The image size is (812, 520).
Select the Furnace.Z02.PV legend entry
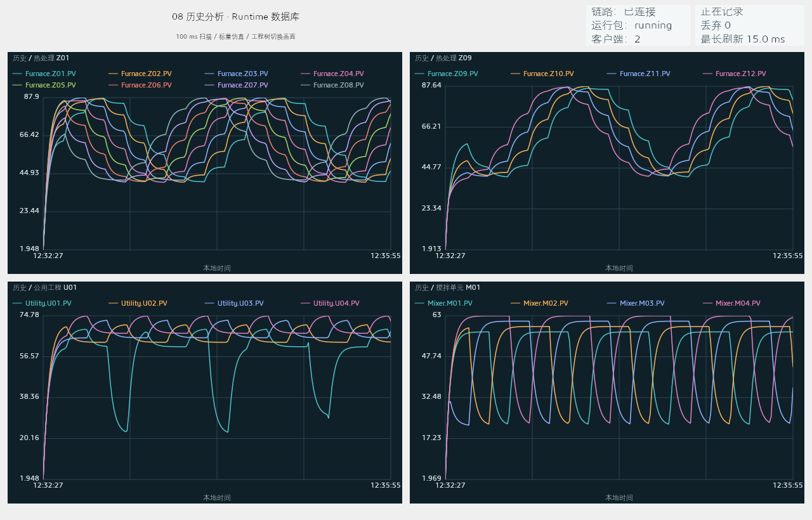[140, 74]
